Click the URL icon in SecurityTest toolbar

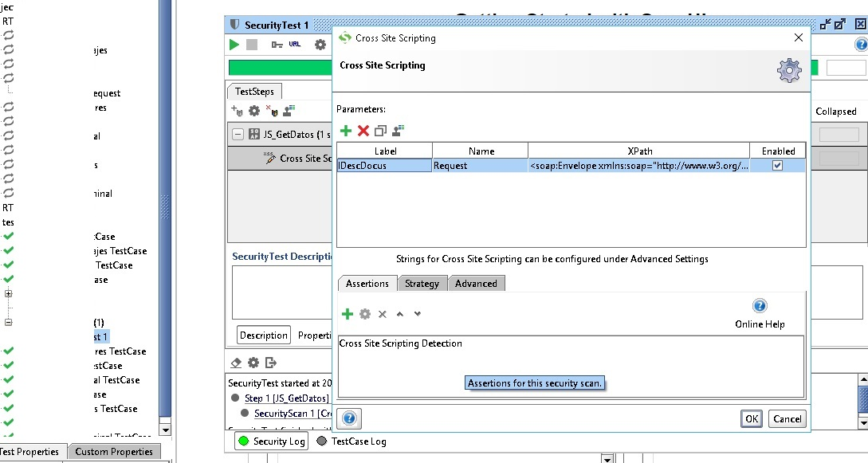[x=295, y=45]
